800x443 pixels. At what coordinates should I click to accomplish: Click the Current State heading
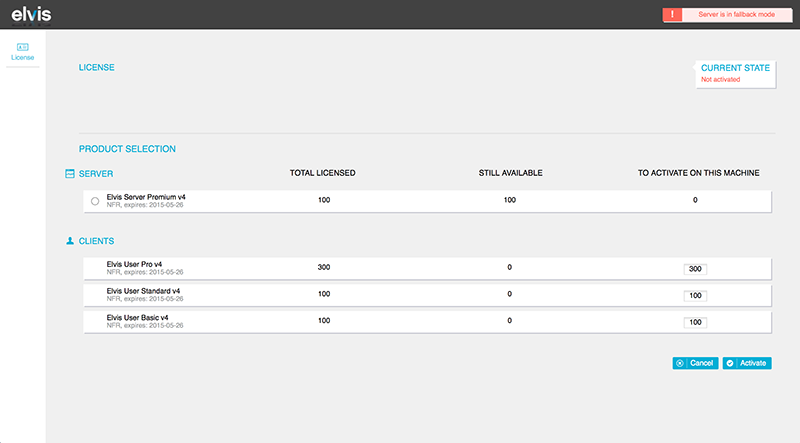point(735,68)
